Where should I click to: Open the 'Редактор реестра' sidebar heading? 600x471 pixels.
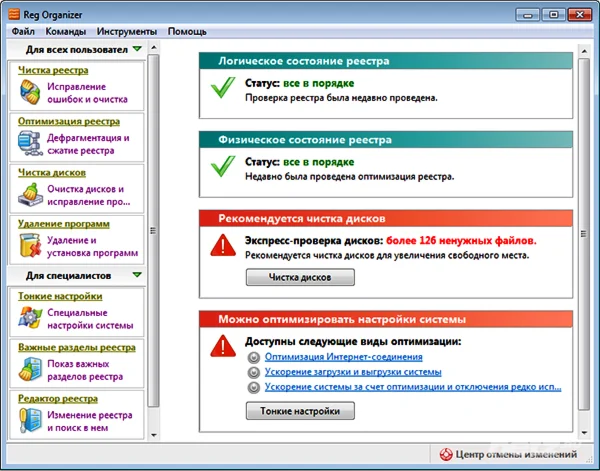pyautogui.click(x=58, y=399)
